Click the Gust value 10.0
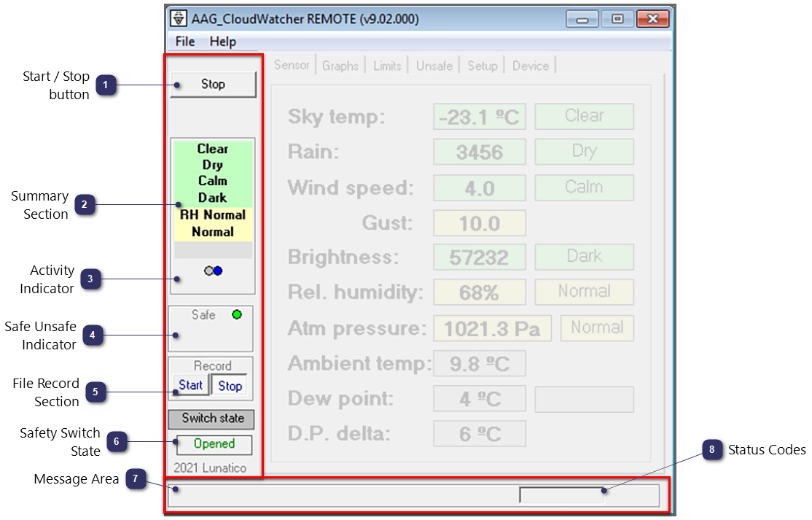 click(480, 222)
